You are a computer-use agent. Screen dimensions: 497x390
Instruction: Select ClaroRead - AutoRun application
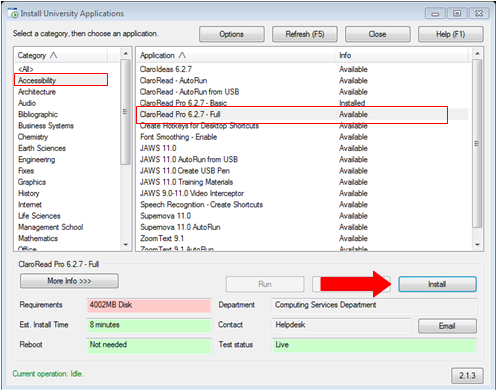(x=302, y=80)
